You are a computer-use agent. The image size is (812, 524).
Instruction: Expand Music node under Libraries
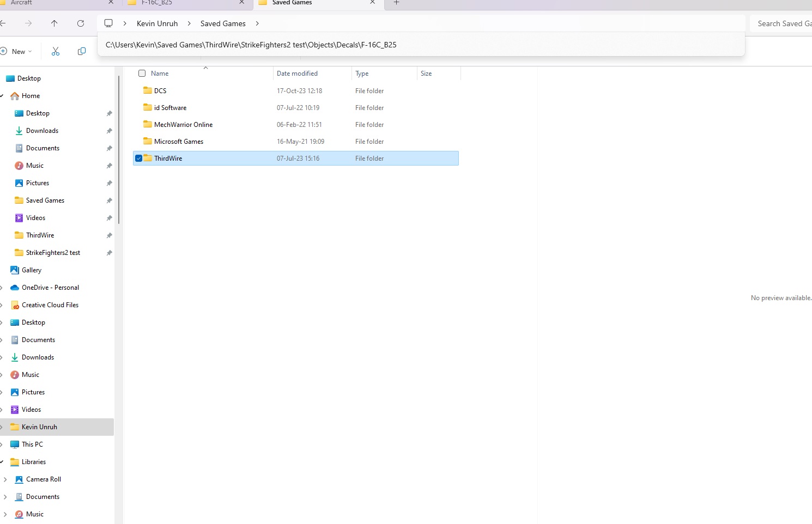pyautogui.click(x=5, y=514)
